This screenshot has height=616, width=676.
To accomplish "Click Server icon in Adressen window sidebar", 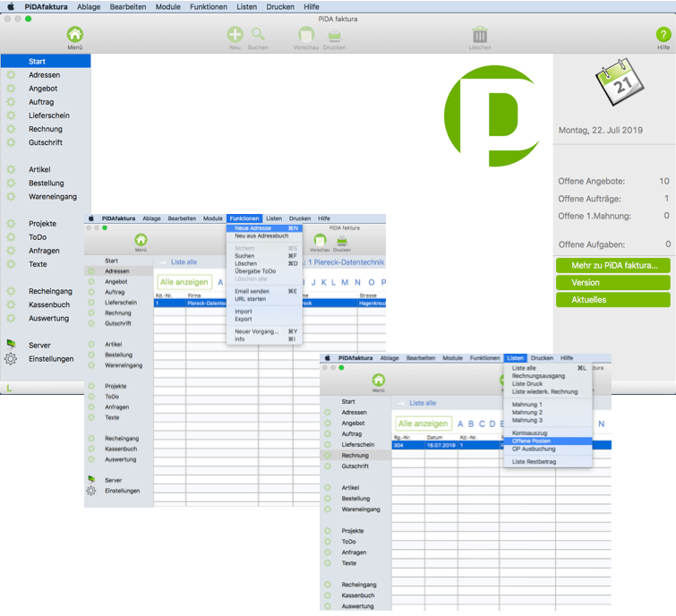I will pyautogui.click(x=91, y=479).
